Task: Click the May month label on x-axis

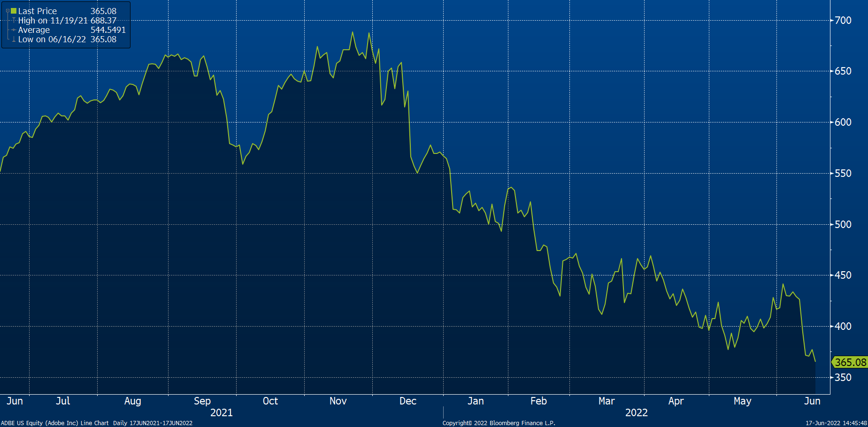Action: [742, 401]
